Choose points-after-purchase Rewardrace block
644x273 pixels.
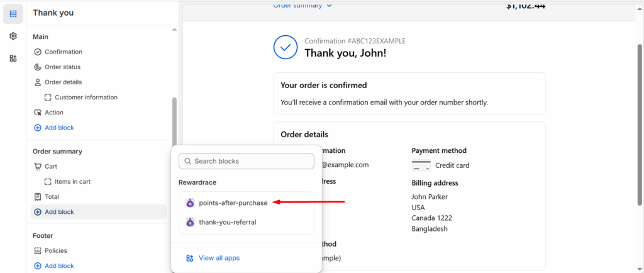247,203
